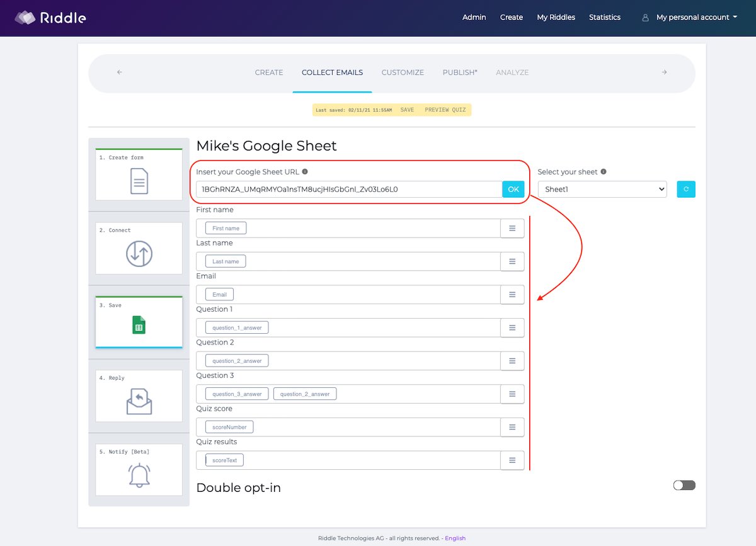Viewport: 756px width, 546px height.
Task: Open the First name field menu
Action: pos(512,228)
